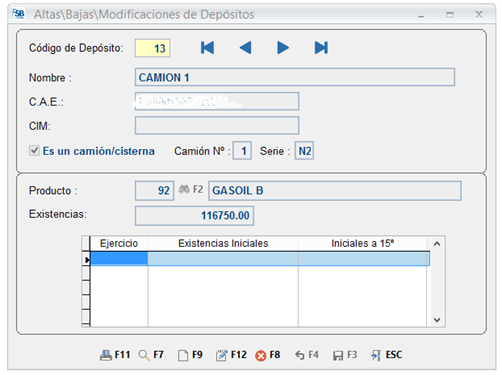Click the F7 search magnifier

pos(151,355)
